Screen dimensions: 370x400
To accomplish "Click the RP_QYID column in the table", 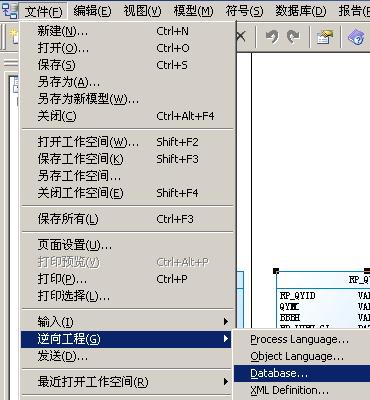I will pos(297,295).
